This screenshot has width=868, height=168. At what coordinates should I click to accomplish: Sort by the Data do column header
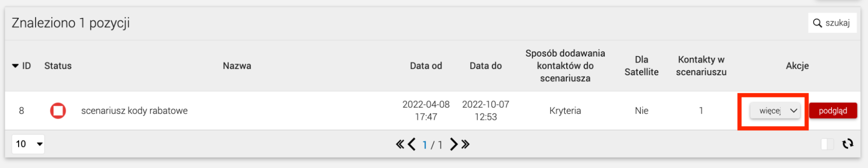(485, 66)
